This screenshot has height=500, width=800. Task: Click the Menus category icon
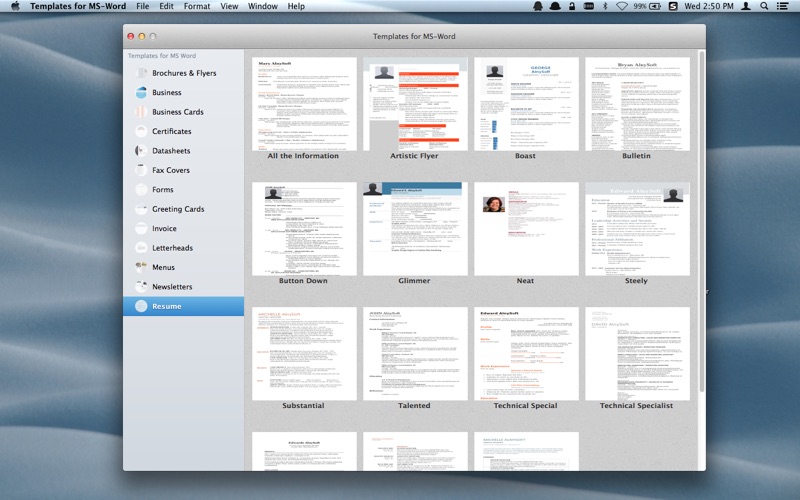point(141,267)
